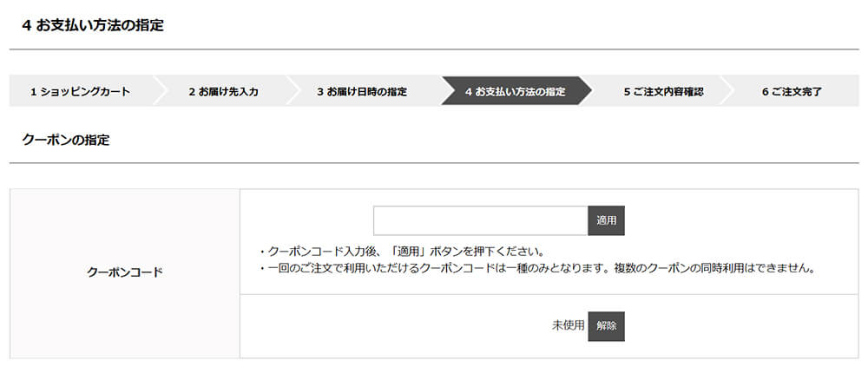The image size is (868, 367).
Task: Click the 未使用 coupon status text
Action: tap(568, 325)
